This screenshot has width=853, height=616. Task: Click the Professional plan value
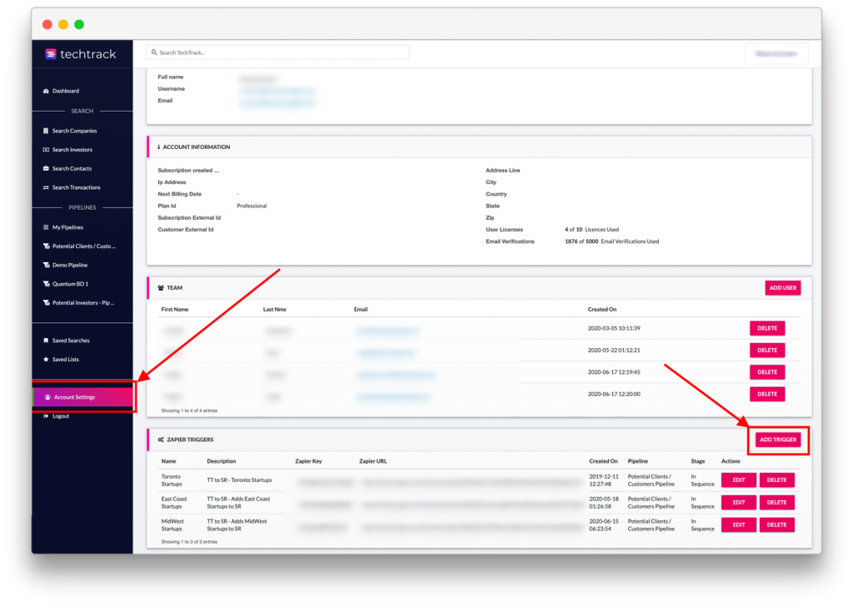click(x=252, y=206)
